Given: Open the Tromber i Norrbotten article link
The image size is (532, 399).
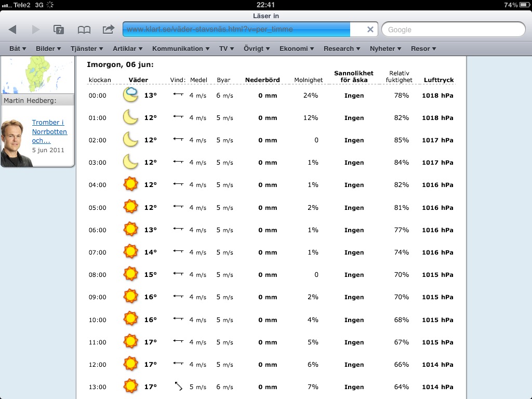Looking at the screenshot, I should click(x=49, y=131).
